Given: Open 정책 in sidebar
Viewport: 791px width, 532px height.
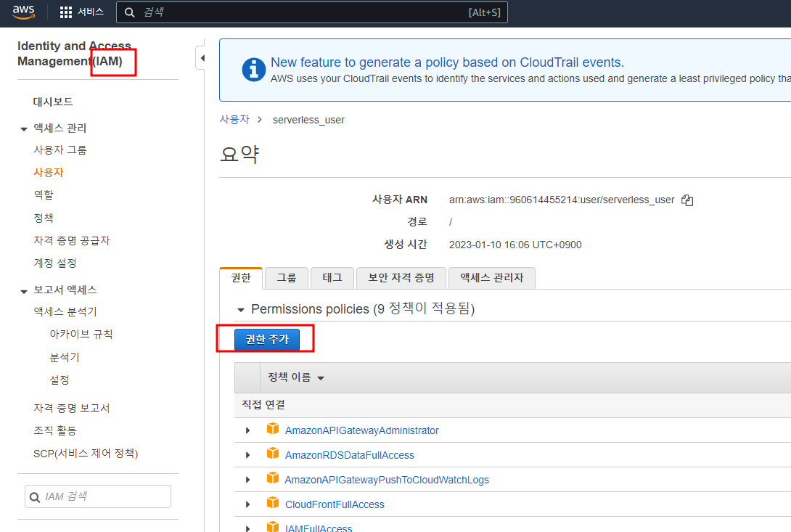Looking at the screenshot, I should click(44, 218).
